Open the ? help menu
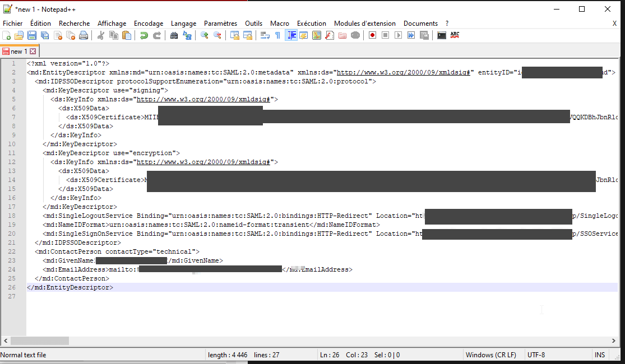The image size is (625, 364). pos(447,24)
